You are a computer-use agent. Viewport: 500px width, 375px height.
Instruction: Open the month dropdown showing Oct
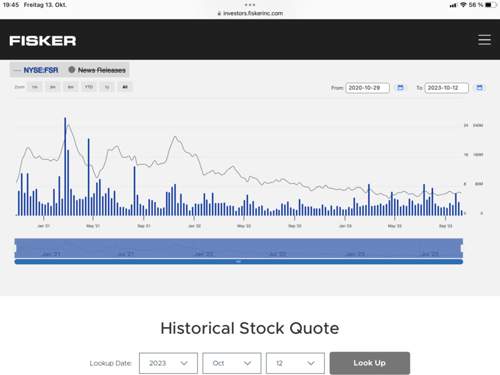232,363
